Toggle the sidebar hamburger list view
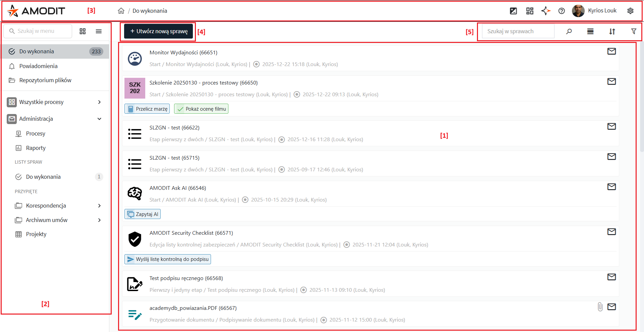Viewport: 644px width, 332px height. coord(99,31)
